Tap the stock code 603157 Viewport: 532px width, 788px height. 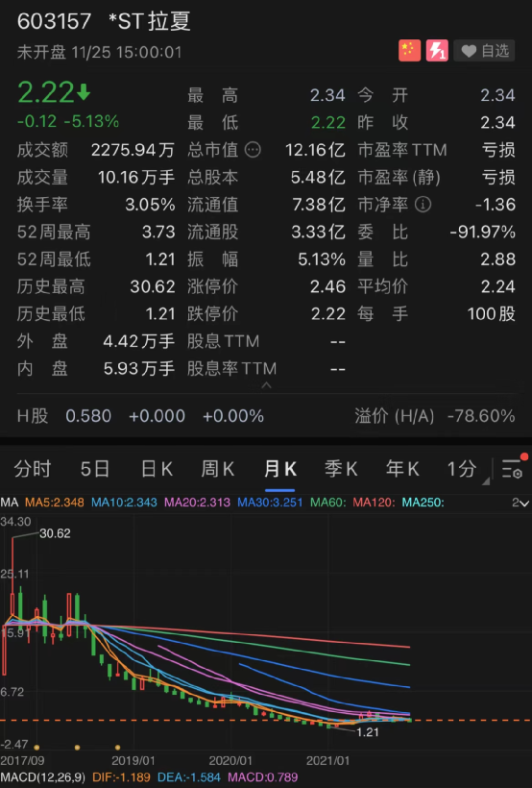coord(54,21)
